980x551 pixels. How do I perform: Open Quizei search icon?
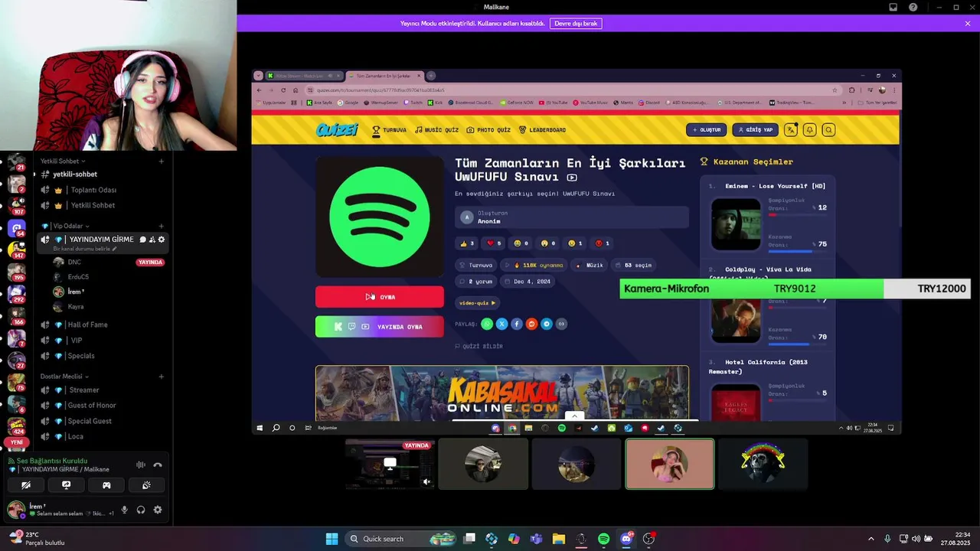tap(828, 130)
